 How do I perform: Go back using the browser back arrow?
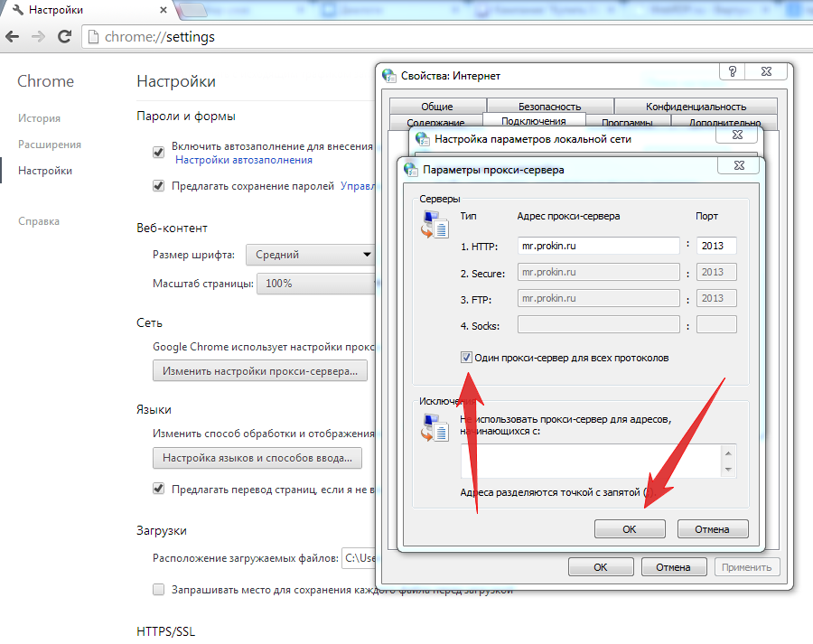(13, 36)
